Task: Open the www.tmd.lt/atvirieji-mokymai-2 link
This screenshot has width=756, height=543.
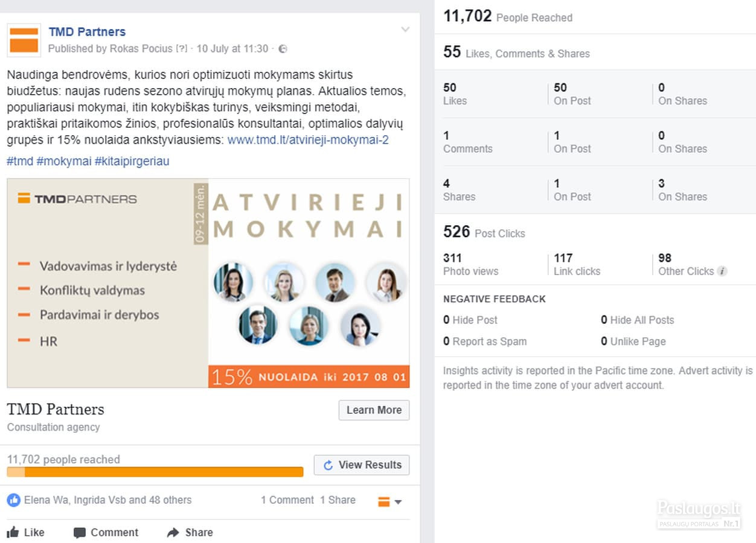Action: coord(308,140)
